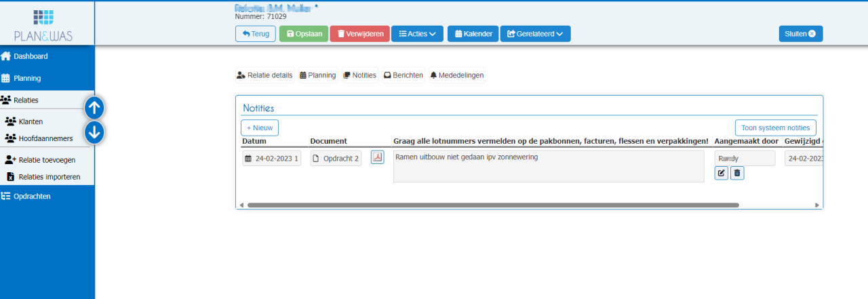Image resolution: width=868 pixels, height=299 pixels.
Task: Click the Notities panel title
Action: 258,108
